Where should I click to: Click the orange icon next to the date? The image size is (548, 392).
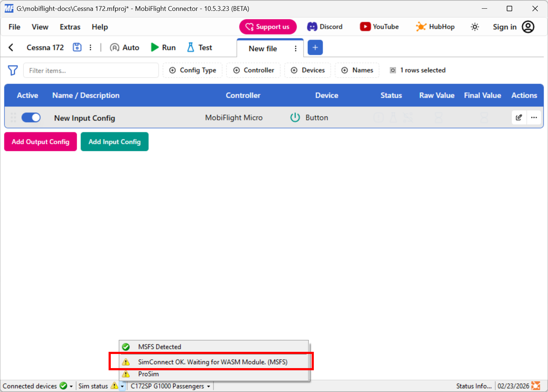click(536, 386)
